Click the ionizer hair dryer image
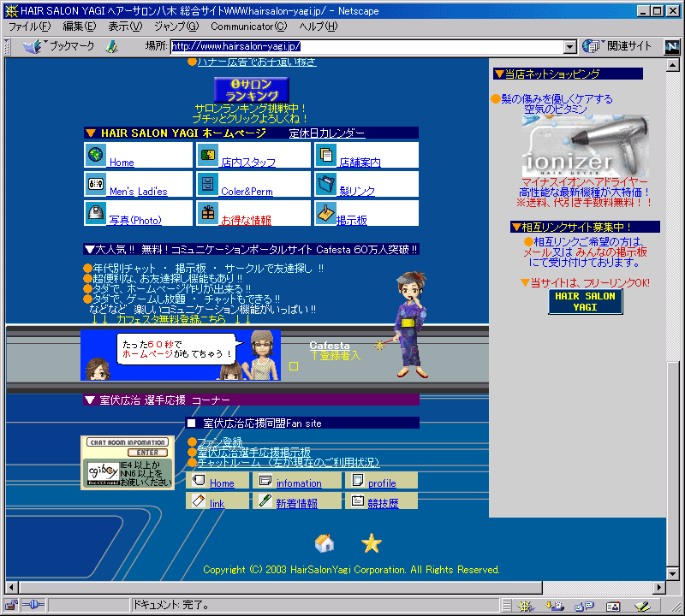The image size is (685, 616). [586, 146]
